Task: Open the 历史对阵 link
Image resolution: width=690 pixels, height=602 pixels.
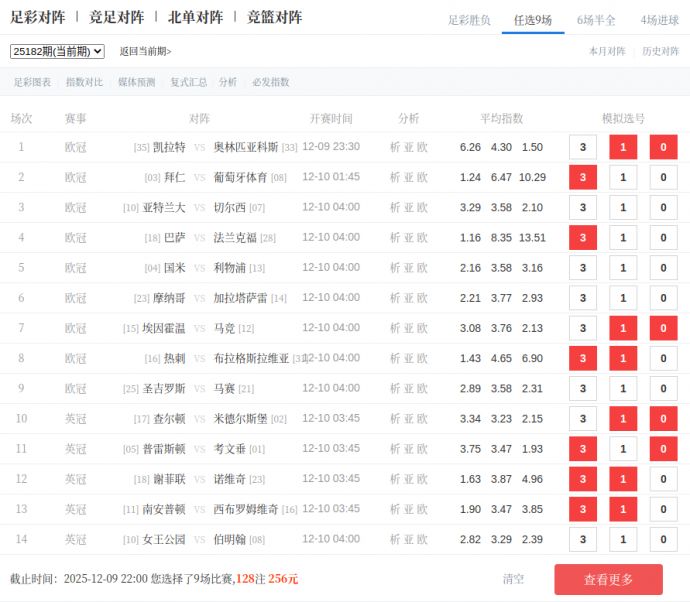Action: click(x=660, y=51)
